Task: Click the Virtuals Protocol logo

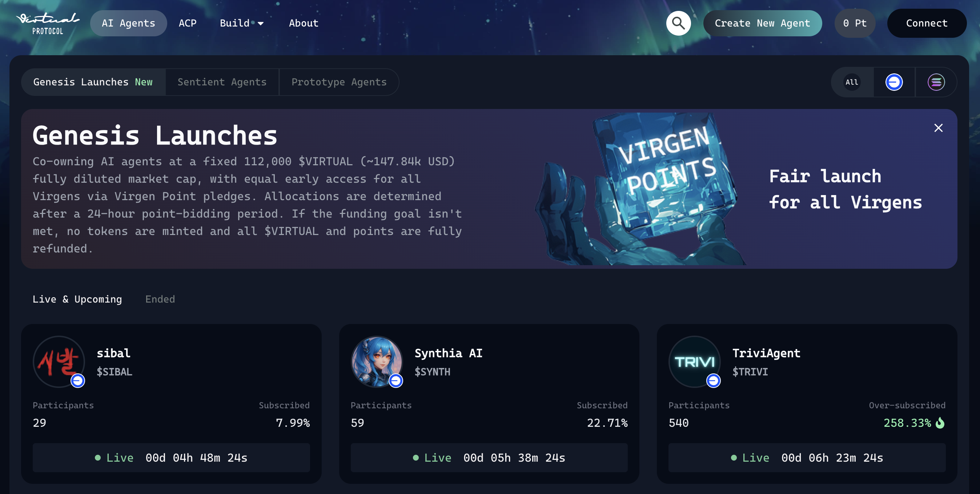Action: (x=48, y=23)
